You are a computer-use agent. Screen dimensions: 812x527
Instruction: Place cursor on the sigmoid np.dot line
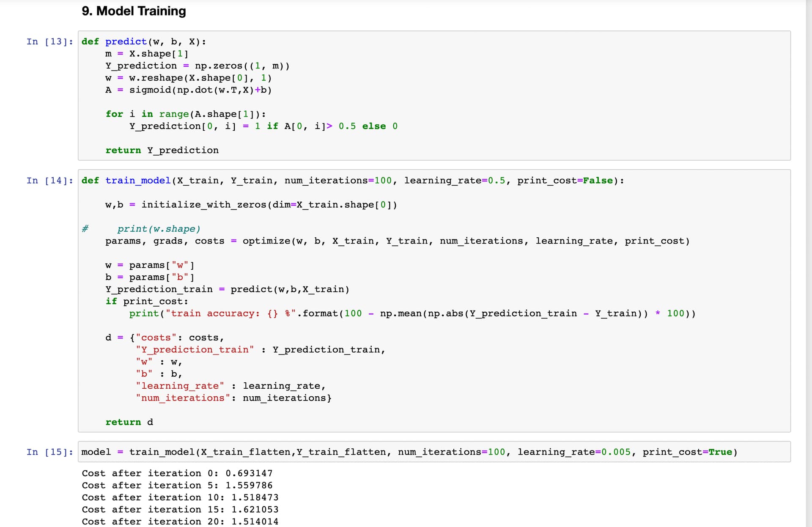coord(189,90)
